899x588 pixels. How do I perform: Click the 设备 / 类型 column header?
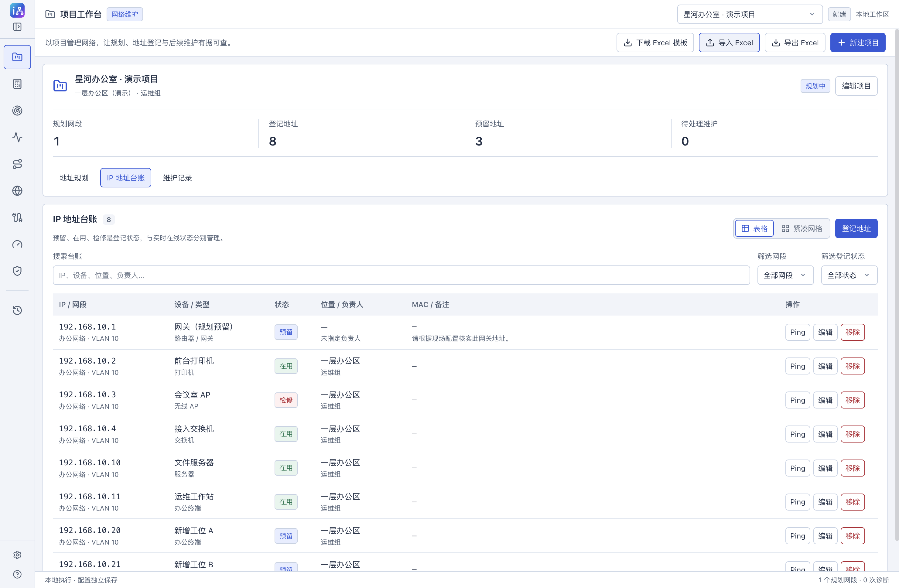coord(192,305)
